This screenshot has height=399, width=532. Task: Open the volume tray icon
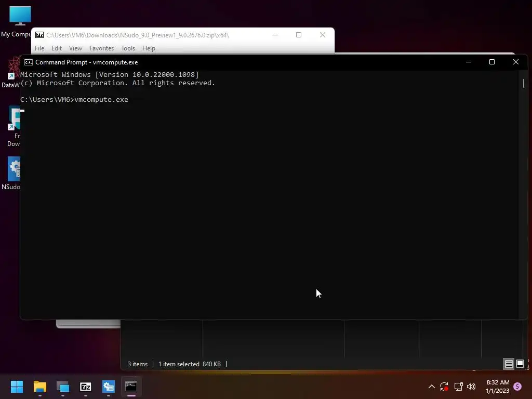click(x=471, y=387)
